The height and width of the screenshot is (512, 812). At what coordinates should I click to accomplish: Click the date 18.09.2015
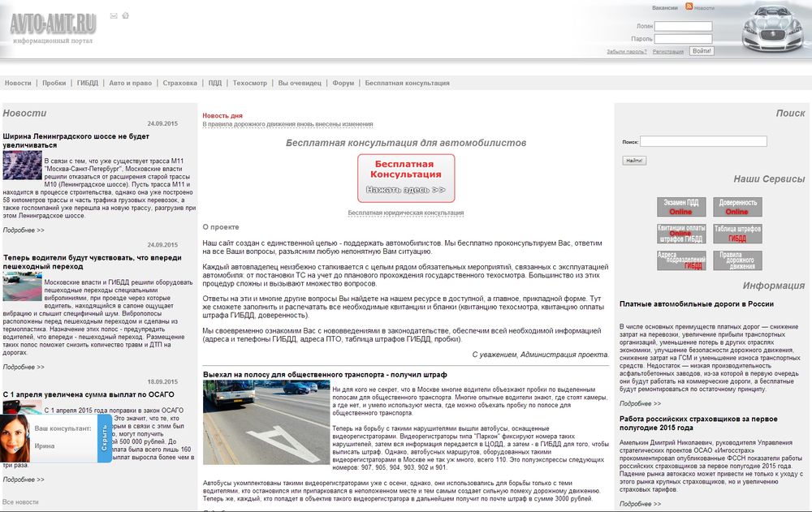coord(162,381)
